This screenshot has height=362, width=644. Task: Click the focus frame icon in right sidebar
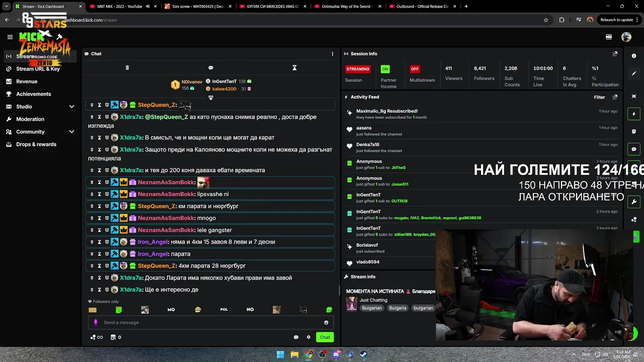[x=634, y=97]
